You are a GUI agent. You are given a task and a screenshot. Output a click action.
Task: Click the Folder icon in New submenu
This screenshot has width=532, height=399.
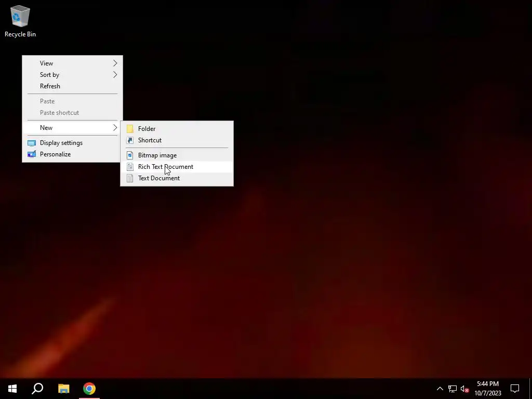pyautogui.click(x=130, y=129)
